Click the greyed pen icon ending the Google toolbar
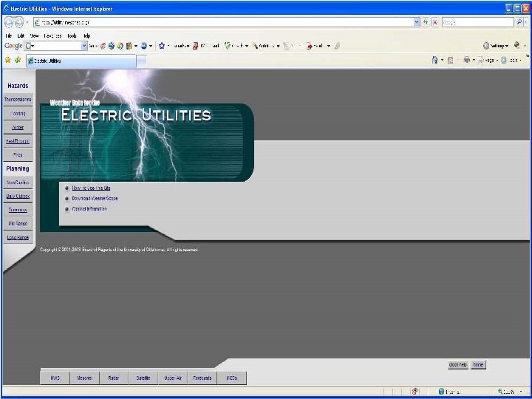532x399 pixels. [x=337, y=46]
